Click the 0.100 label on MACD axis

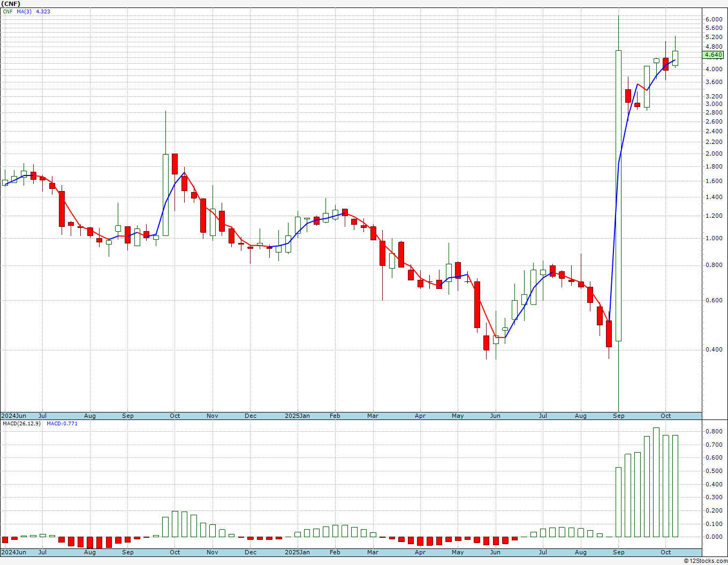tap(714, 523)
